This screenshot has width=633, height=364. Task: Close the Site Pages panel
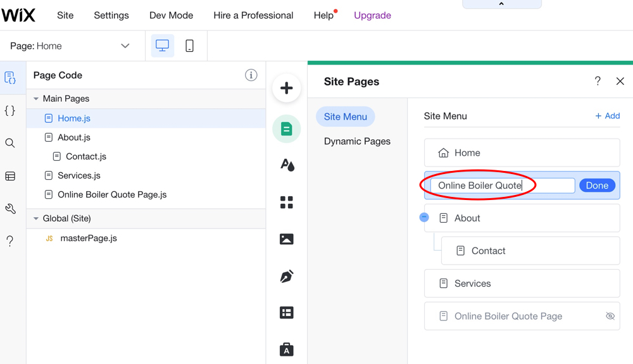point(620,81)
